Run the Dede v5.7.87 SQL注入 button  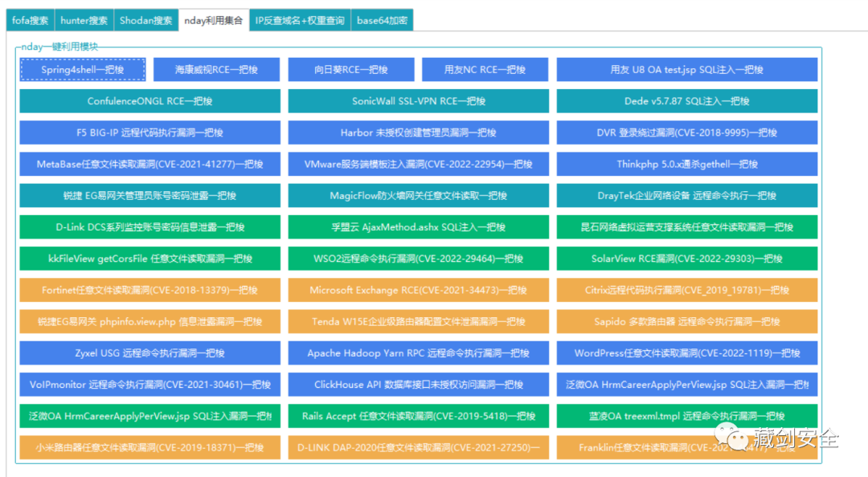[x=687, y=101]
